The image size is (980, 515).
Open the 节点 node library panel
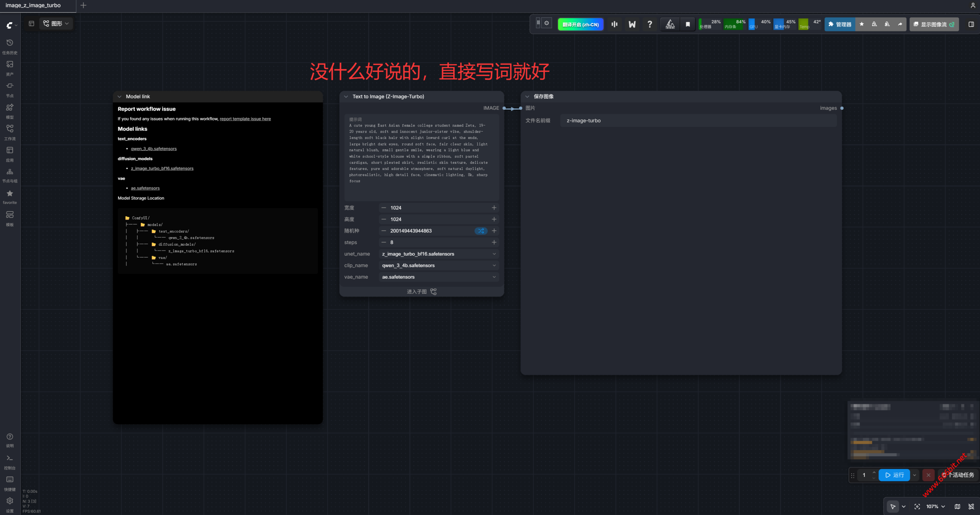point(10,89)
